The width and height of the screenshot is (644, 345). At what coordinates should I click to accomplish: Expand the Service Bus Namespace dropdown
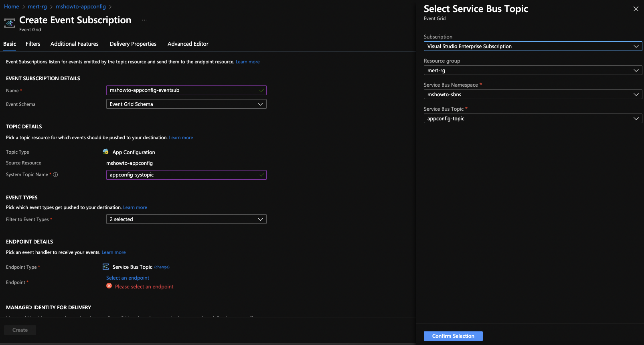tap(533, 94)
